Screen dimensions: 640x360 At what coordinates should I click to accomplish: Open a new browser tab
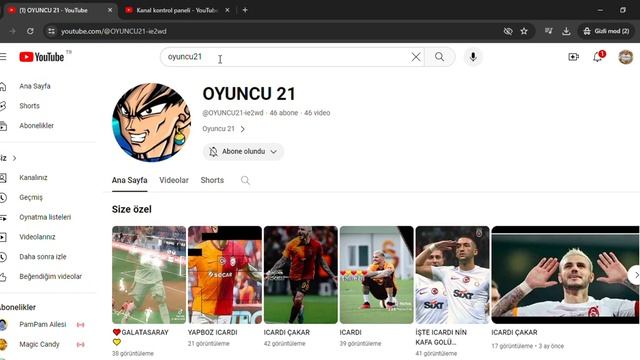click(245, 10)
